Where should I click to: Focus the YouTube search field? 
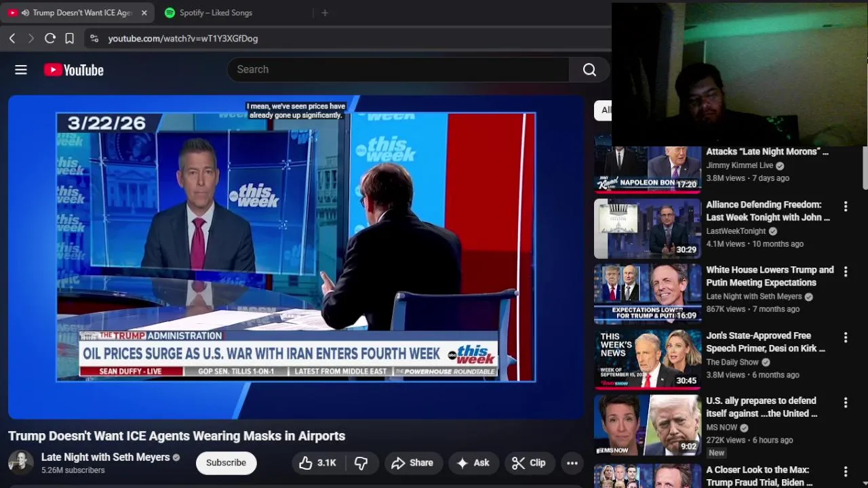click(x=399, y=69)
